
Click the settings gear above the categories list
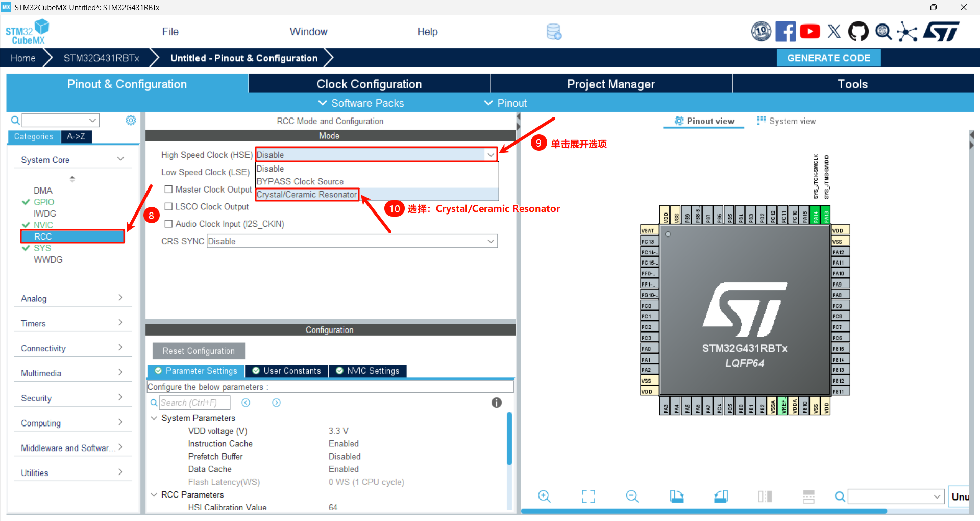click(131, 121)
